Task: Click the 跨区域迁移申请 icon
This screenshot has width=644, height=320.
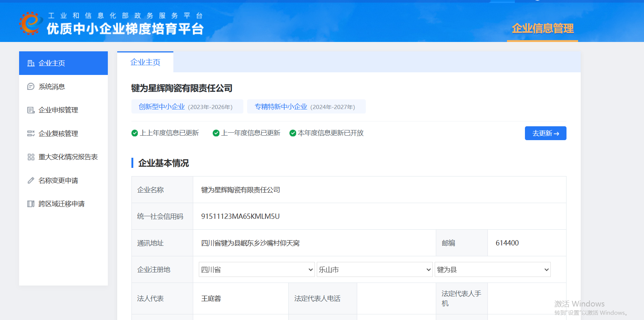Action: 31,204
